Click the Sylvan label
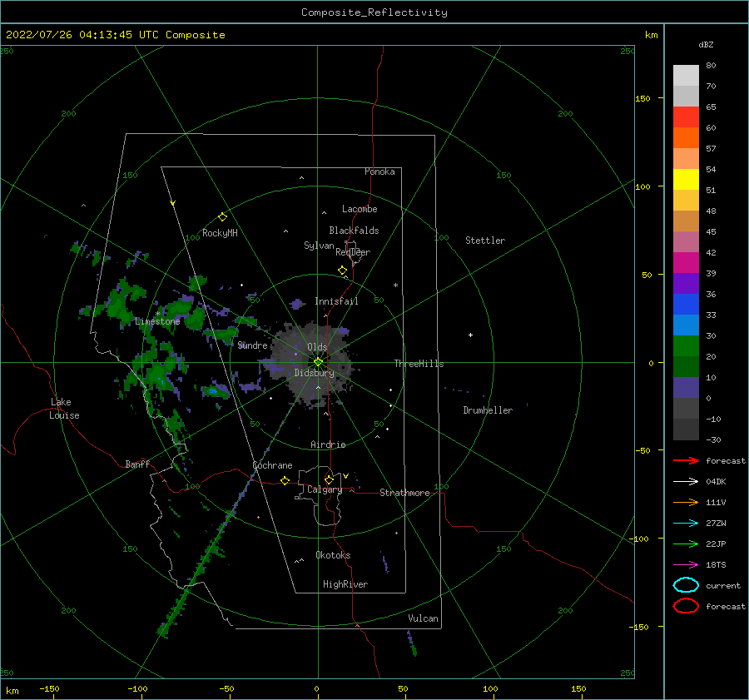The image size is (749, 700). pos(319,246)
